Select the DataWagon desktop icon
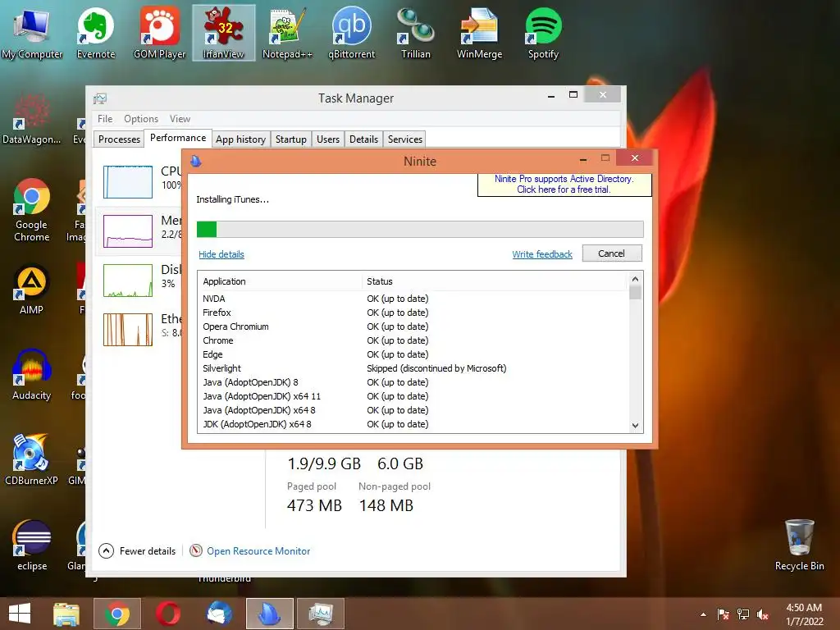840x630 pixels. 32,119
